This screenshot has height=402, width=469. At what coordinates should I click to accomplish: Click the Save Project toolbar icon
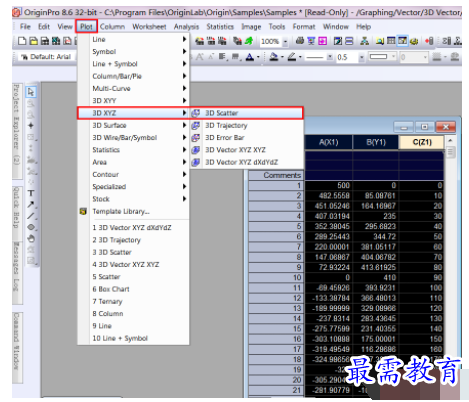[x=45, y=41]
